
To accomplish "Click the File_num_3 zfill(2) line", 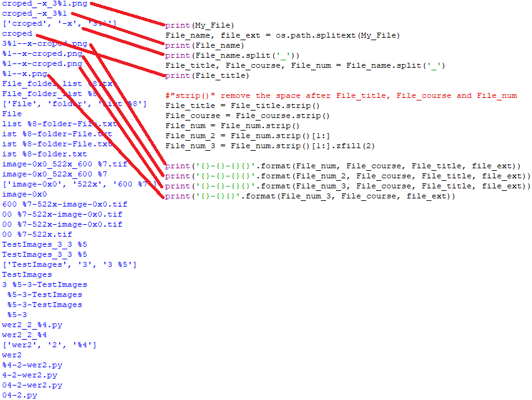I will [270, 146].
